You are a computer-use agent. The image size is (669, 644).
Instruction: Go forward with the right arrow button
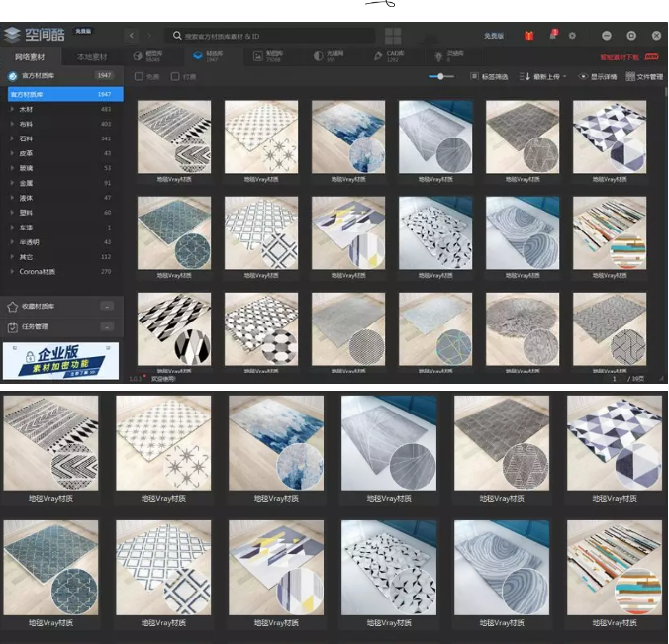click(x=149, y=36)
